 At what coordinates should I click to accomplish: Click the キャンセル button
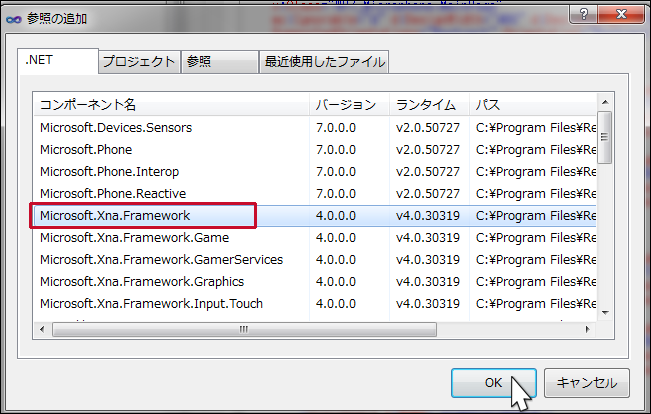click(587, 382)
